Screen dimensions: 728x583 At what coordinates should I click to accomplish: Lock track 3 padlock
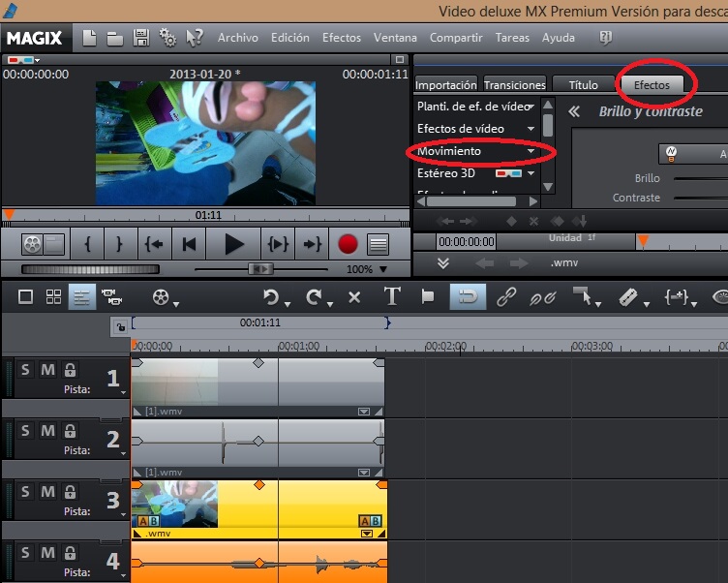tap(70, 492)
